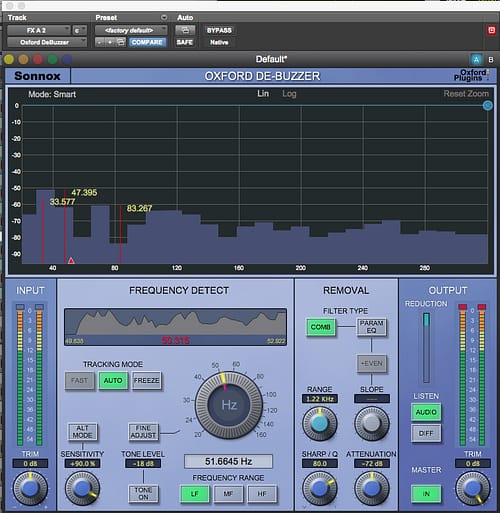Image resolution: width=500 pixels, height=513 pixels.
Task: Click the Oxford Plugins logo
Action: 472,75
